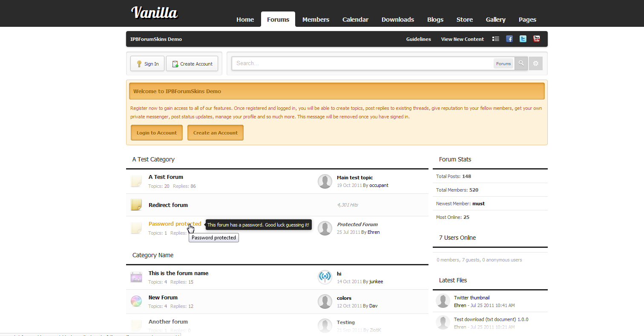Image resolution: width=644 pixels, height=336 pixels.
Task: Switch to the Calendar tab
Action: pyautogui.click(x=355, y=20)
